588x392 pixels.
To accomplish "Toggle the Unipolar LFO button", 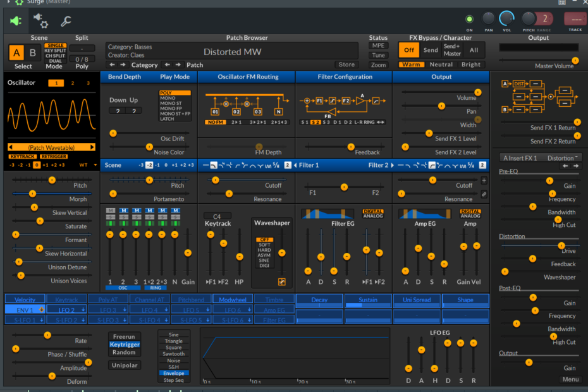I will click(125, 365).
